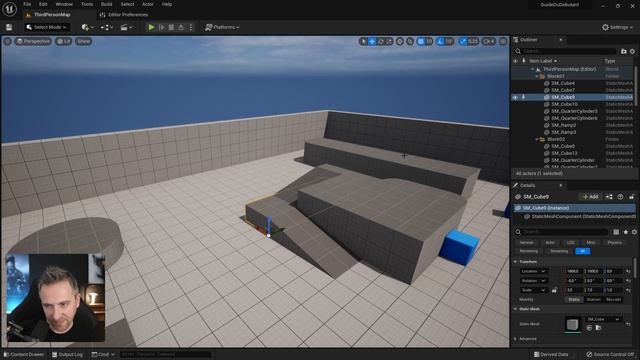Open Details panel settings gear
Viewport: 640px width, 360px height.
pyautogui.click(x=634, y=232)
